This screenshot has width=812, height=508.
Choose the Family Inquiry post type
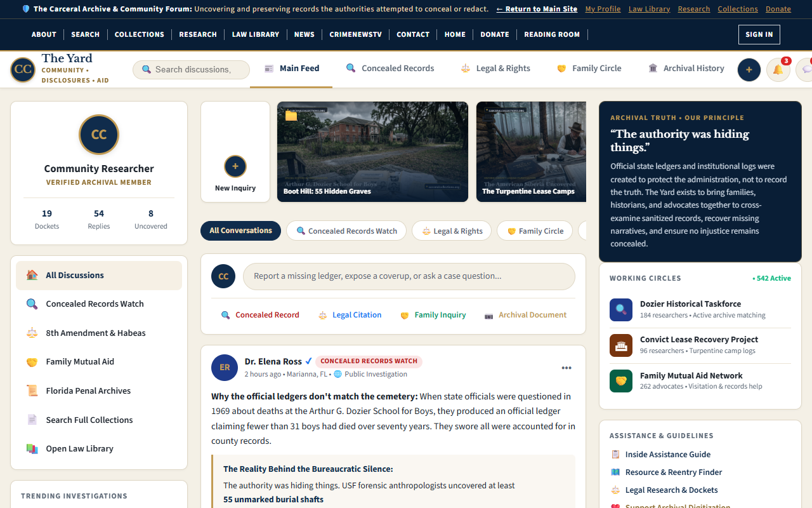(433, 315)
